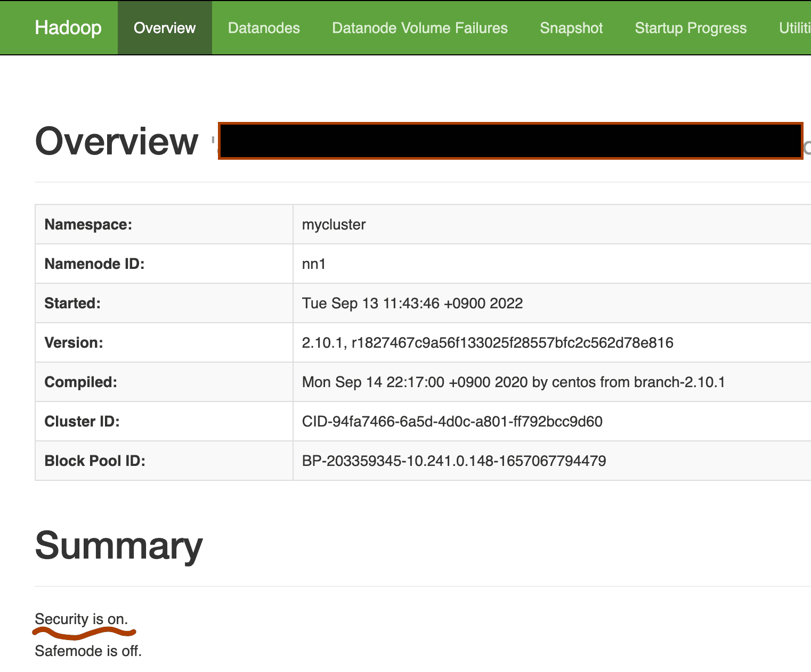This screenshot has width=811, height=672.
Task: Click the Version row value
Action: click(x=488, y=342)
